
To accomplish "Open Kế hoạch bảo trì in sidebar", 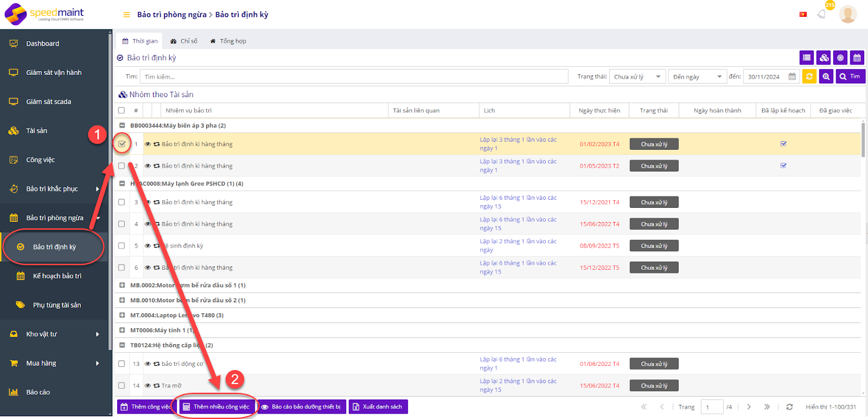I will point(54,276).
